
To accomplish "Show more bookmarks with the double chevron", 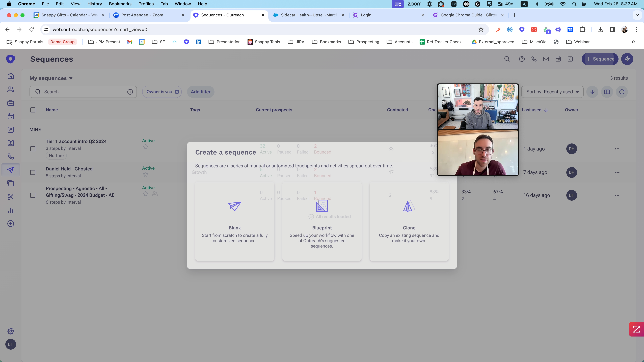I will pos(633,42).
